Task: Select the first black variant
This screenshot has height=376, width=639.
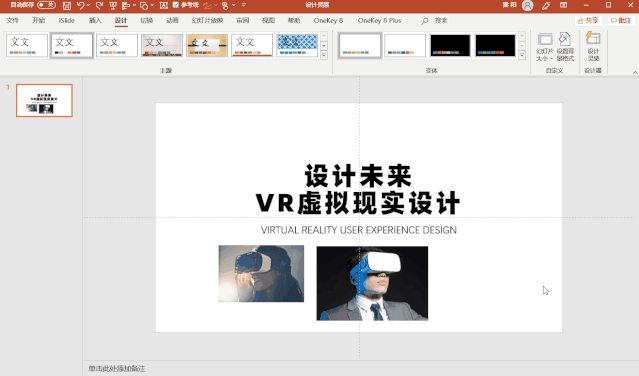Action: (450, 46)
